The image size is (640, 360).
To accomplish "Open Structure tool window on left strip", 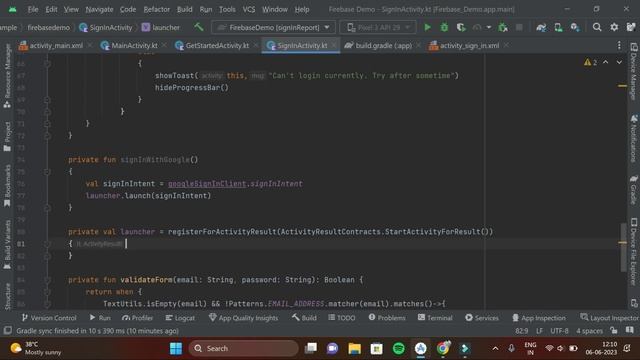I will coord(7,296).
